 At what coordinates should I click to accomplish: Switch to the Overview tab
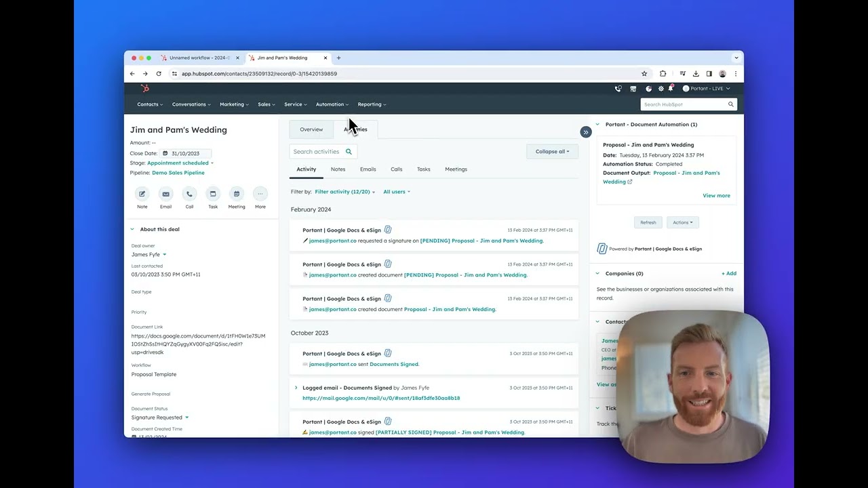[x=311, y=129]
